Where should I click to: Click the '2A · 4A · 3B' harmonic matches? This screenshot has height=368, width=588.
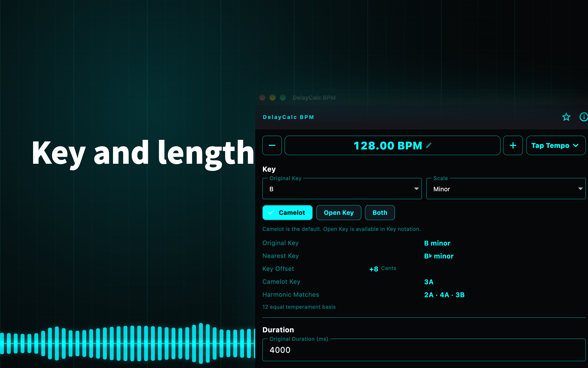(444, 295)
